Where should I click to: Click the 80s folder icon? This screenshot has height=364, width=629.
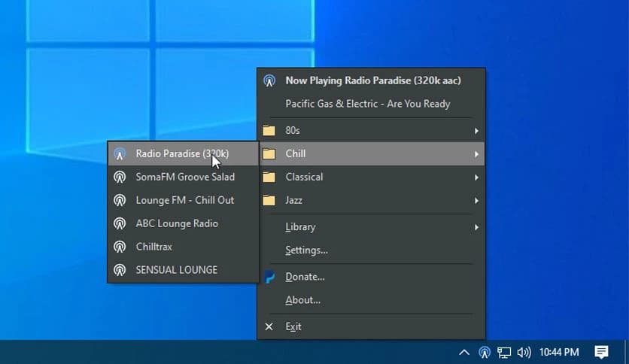pyautogui.click(x=269, y=130)
